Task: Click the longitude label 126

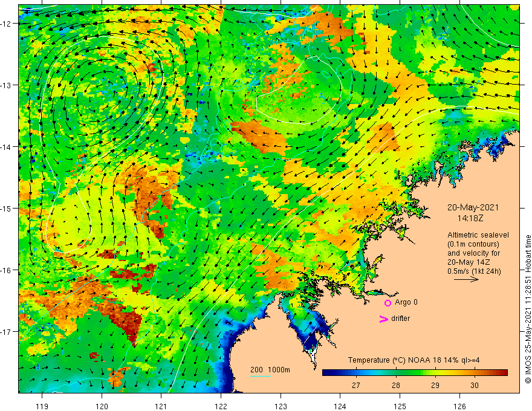Action: (459, 406)
